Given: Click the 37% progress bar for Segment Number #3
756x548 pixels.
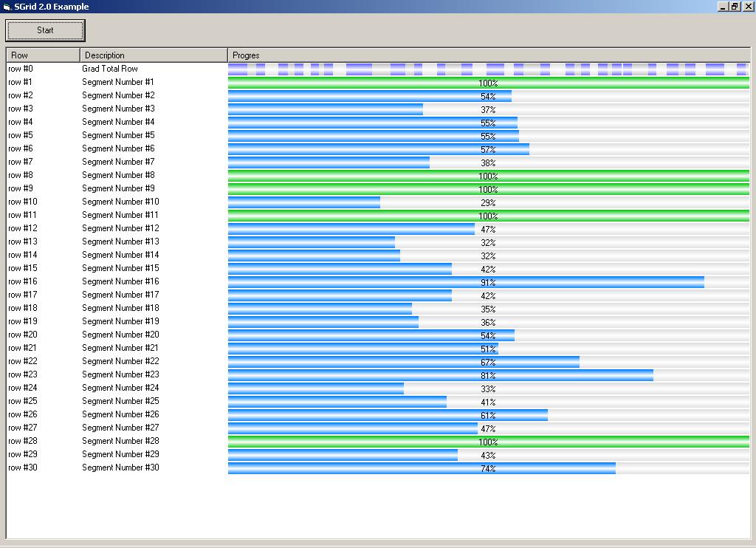Looking at the screenshot, I should (326, 109).
